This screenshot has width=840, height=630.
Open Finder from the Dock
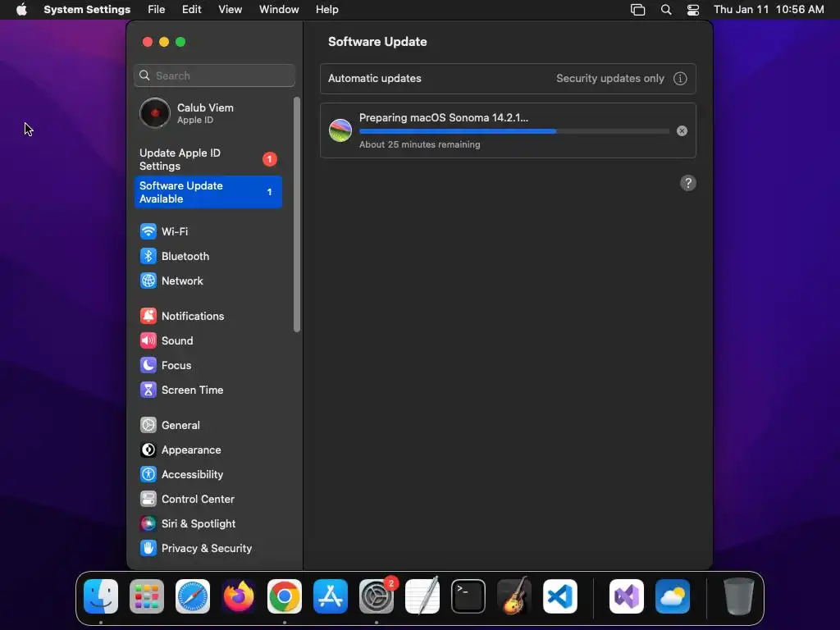(101, 596)
